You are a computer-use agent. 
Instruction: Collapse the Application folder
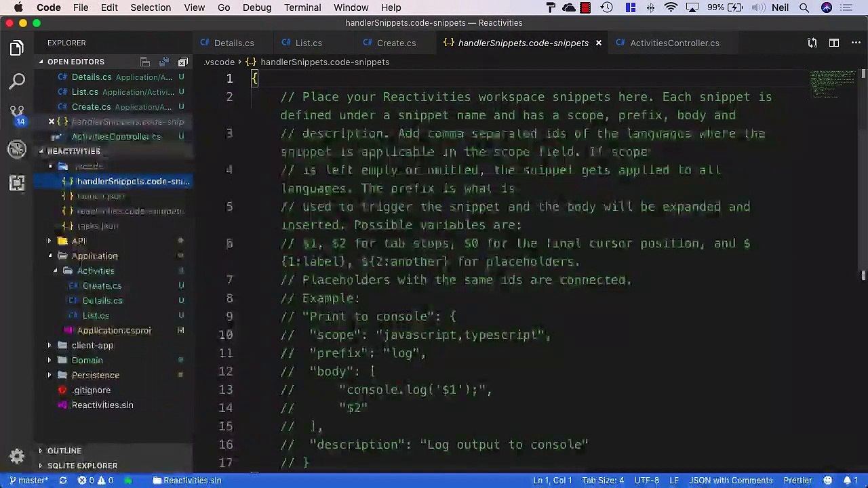tap(95, 256)
